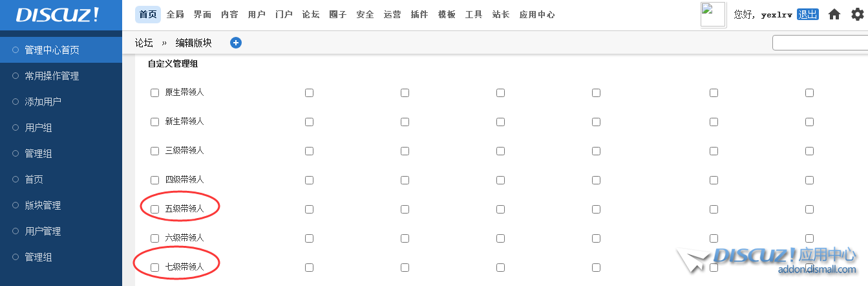The height and width of the screenshot is (286, 868).
Task: Click the Discuz! logo
Action: (58, 15)
